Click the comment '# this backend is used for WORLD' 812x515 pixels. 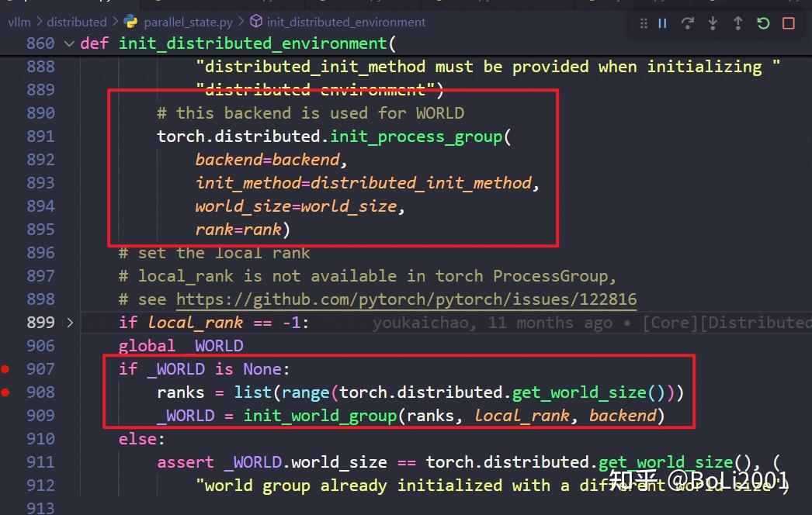tap(311, 112)
